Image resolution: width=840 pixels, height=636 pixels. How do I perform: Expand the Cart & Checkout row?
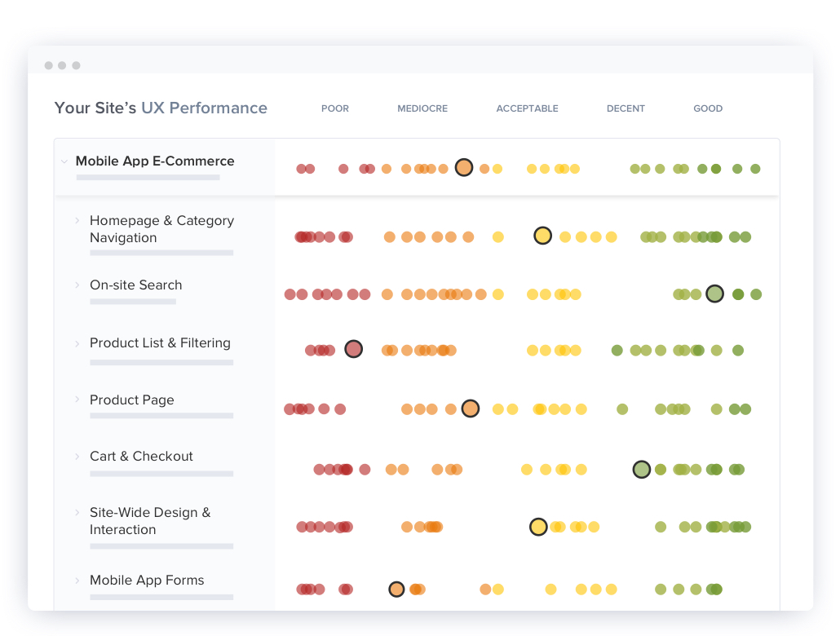(x=77, y=457)
